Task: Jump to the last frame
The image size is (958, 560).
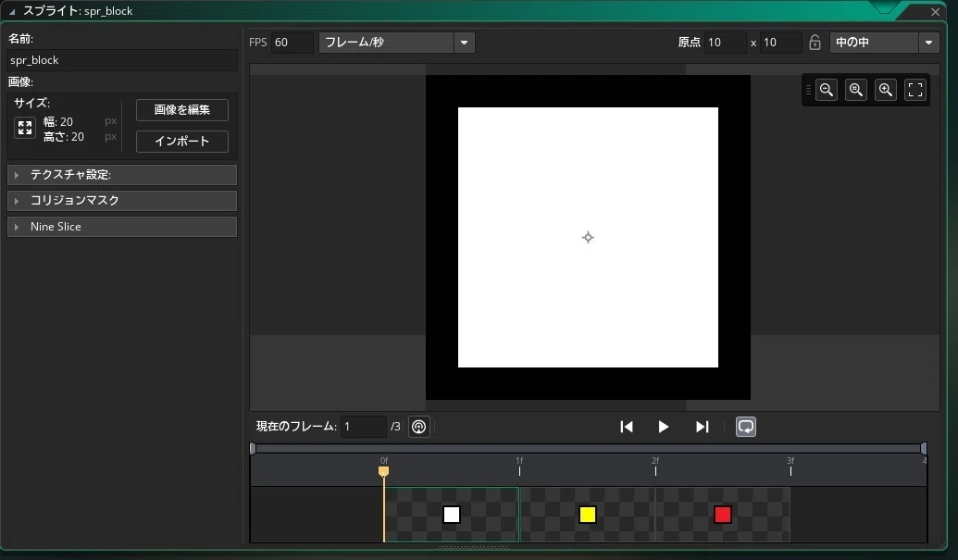Action: click(x=702, y=427)
